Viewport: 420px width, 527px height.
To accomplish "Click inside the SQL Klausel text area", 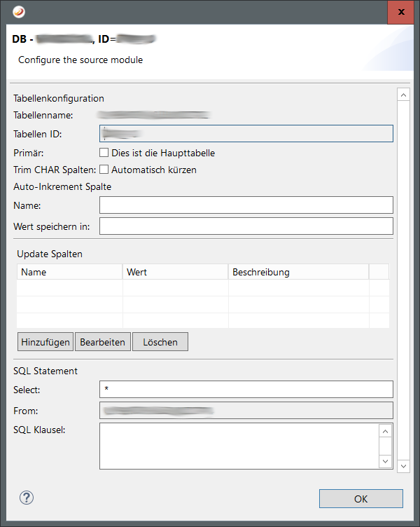I will click(x=238, y=446).
